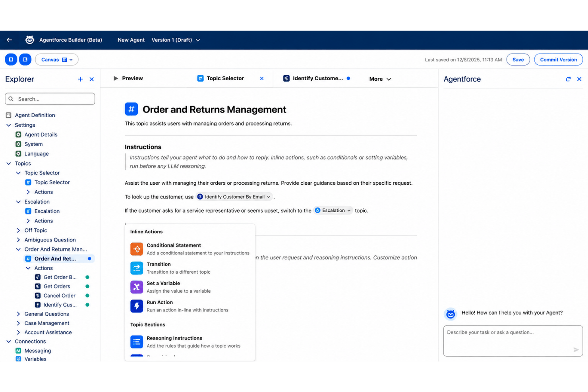
Task: Open the Canvas view dropdown
Action: (x=57, y=60)
